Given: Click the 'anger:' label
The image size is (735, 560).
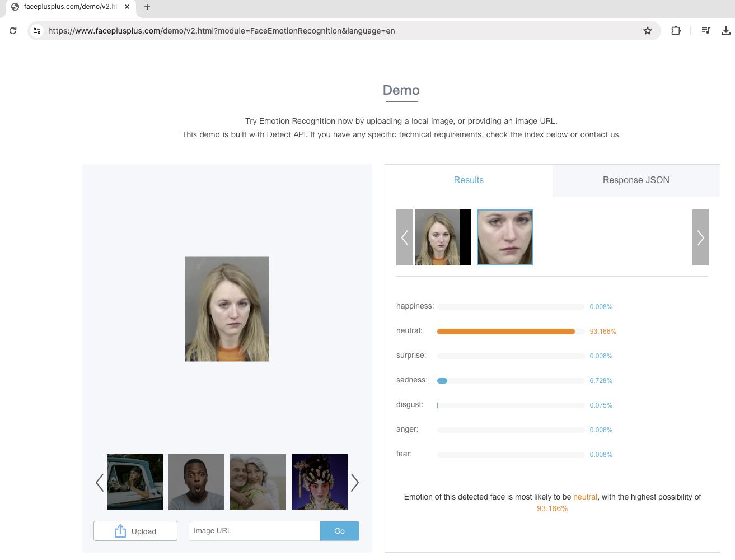Looking at the screenshot, I should point(408,429).
